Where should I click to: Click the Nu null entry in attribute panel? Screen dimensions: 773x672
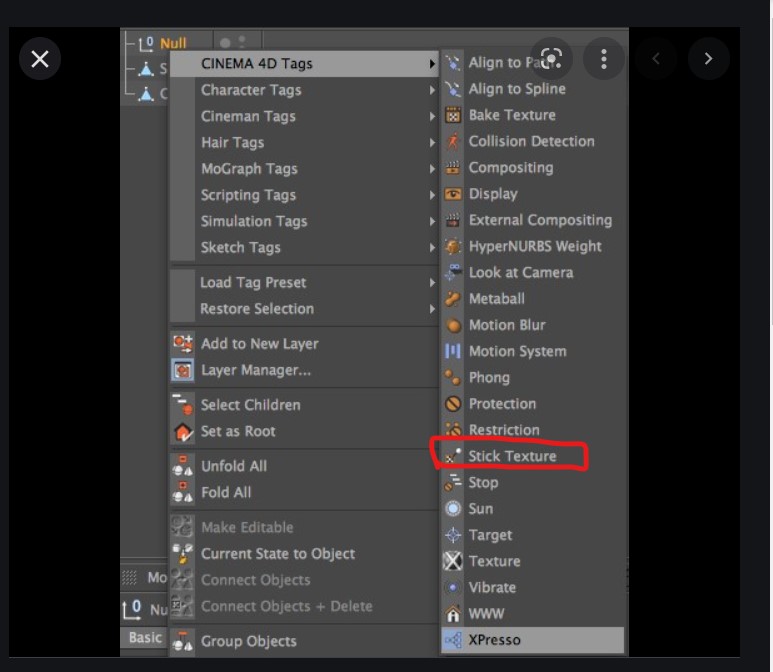click(159, 610)
